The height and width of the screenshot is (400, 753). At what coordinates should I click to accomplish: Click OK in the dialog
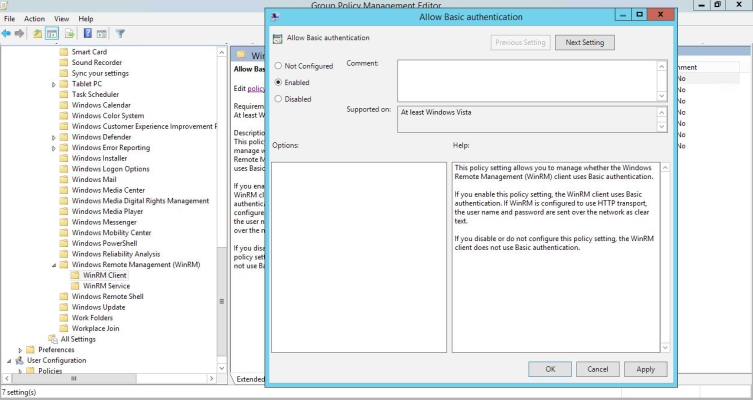[550, 369]
